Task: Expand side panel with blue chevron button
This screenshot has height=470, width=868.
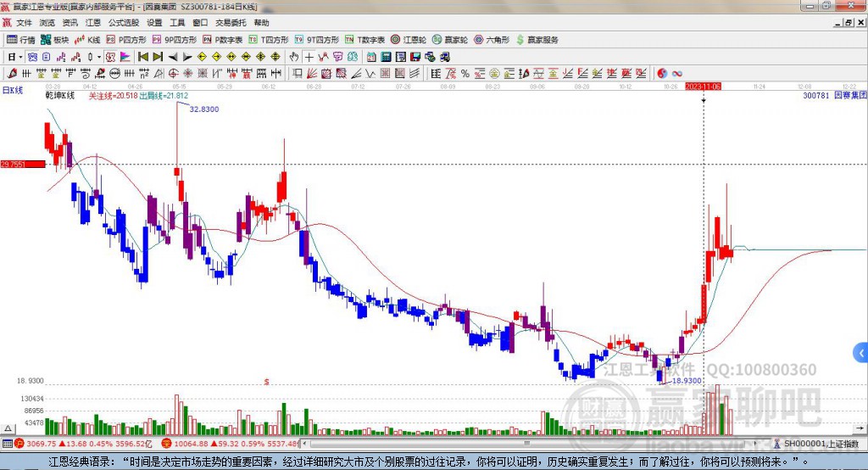Action: (861, 353)
